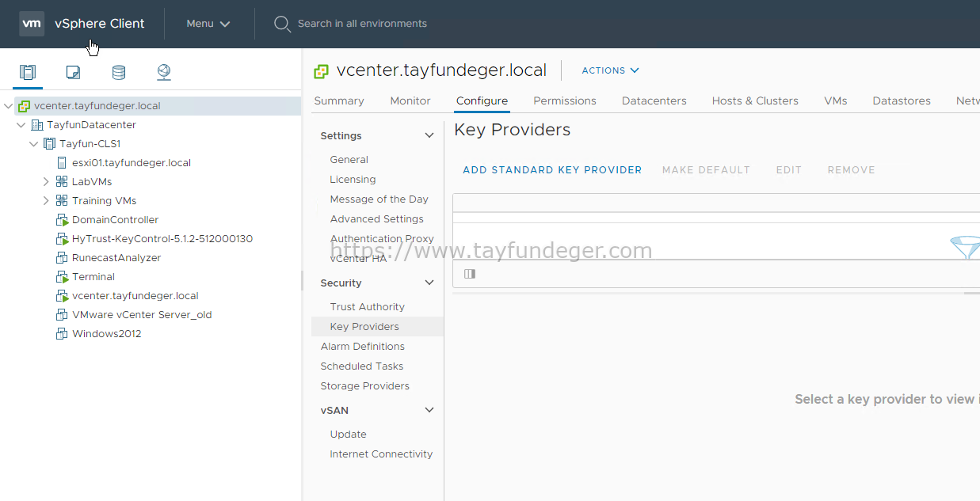Click the EDIT button

click(x=789, y=170)
